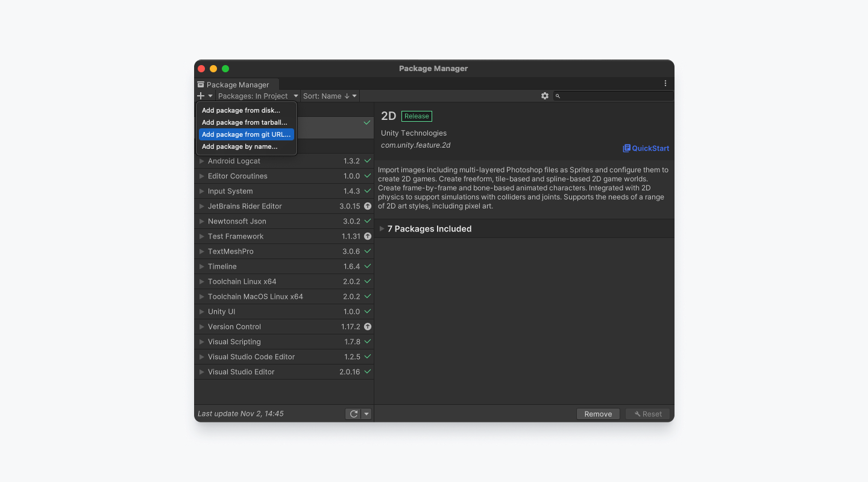Select the Toolchain MacOS Linux x64 package
Screen dimensions: 868x482
pos(284,296)
